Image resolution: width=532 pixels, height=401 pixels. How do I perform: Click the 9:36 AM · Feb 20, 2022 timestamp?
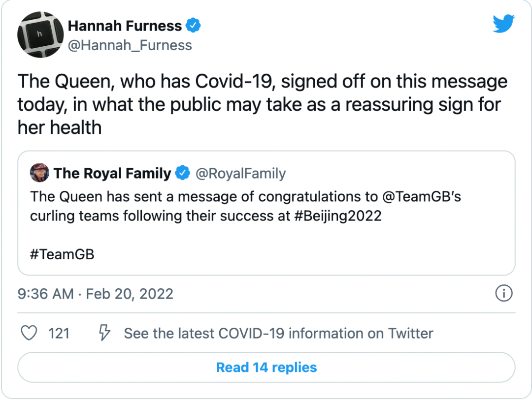pyautogui.click(x=96, y=294)
